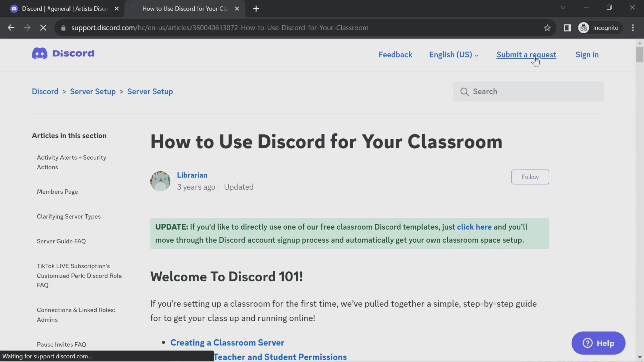Open the purple Help widget button

click(598, 343)
